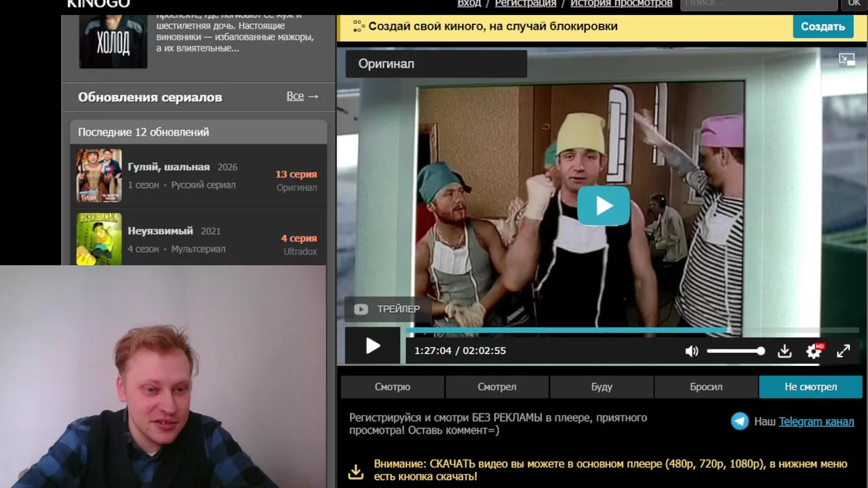Click the 4 серия label

coord(299,238)
